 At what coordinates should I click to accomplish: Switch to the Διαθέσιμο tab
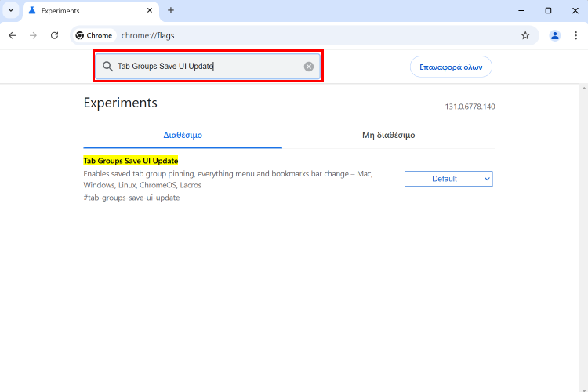click(183, 135)
